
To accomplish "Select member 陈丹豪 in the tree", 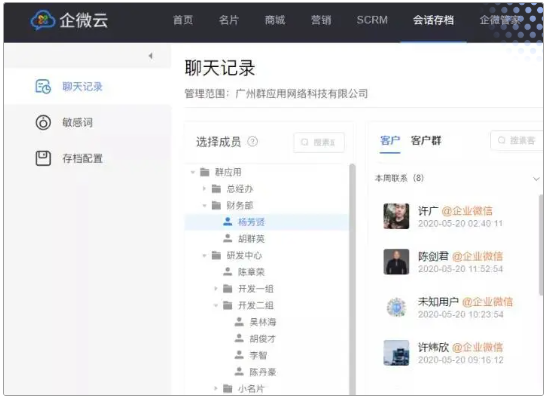I will click(263, 372).
